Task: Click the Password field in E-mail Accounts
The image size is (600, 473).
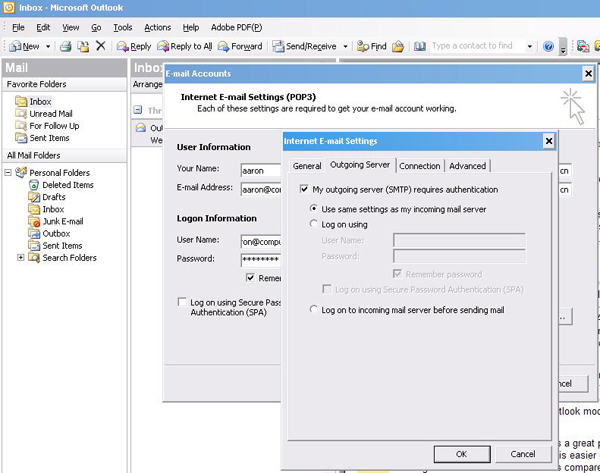Action: pos(261,260)
